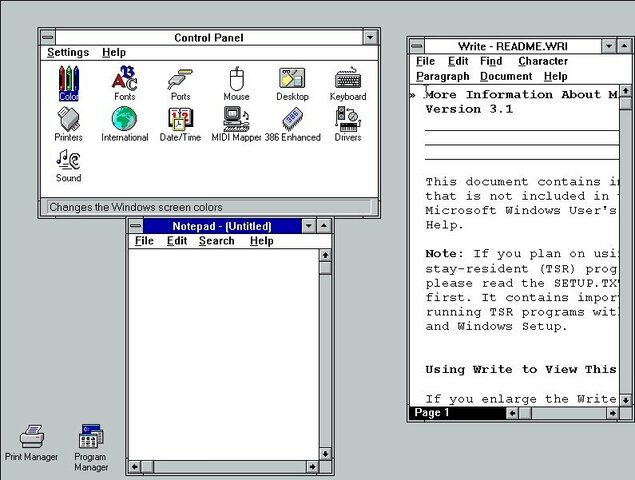The width and height of the screenshot is (635, 480).
Task: Open Control Panel's system menu box
Action: [48, 38]
